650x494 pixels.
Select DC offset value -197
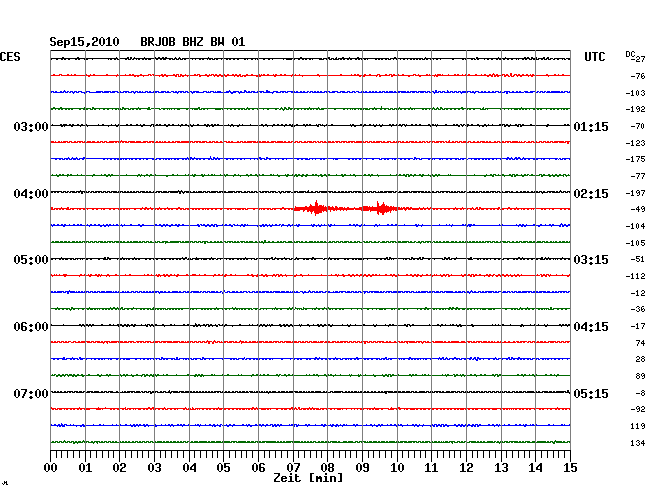635,194
